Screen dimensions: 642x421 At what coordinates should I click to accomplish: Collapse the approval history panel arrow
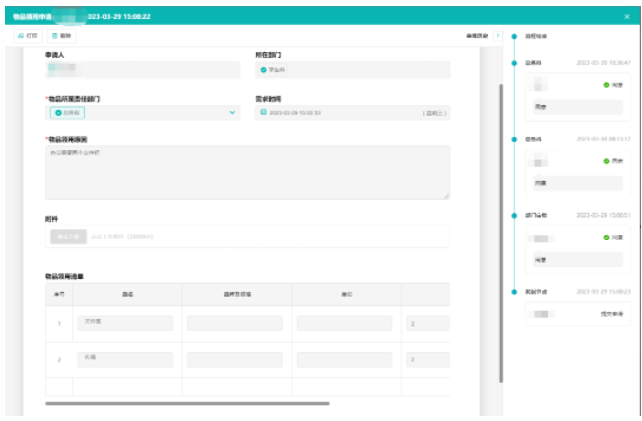pyautogui.click(x=498, y=35)
